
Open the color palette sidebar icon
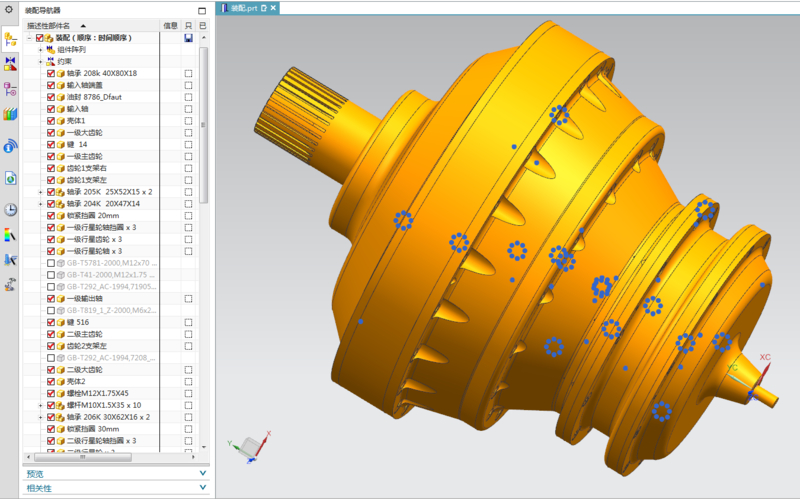tap(10, 235)
